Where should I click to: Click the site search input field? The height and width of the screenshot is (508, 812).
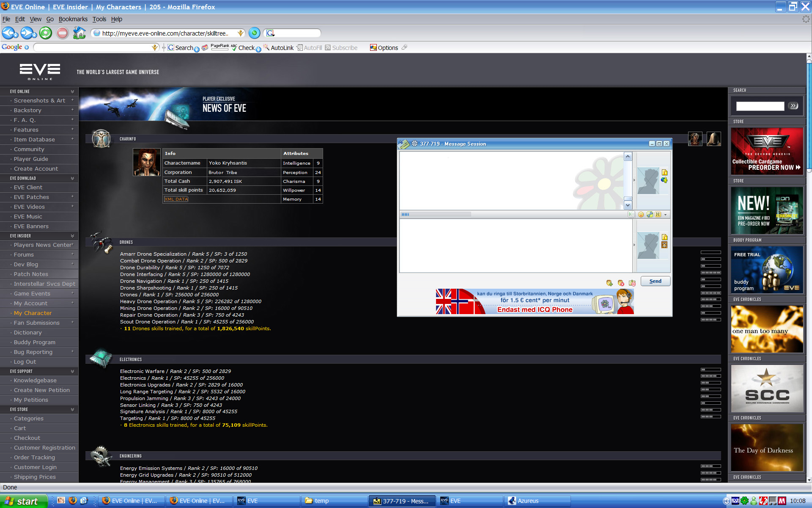pyautogui.click(x=760, y=106)
